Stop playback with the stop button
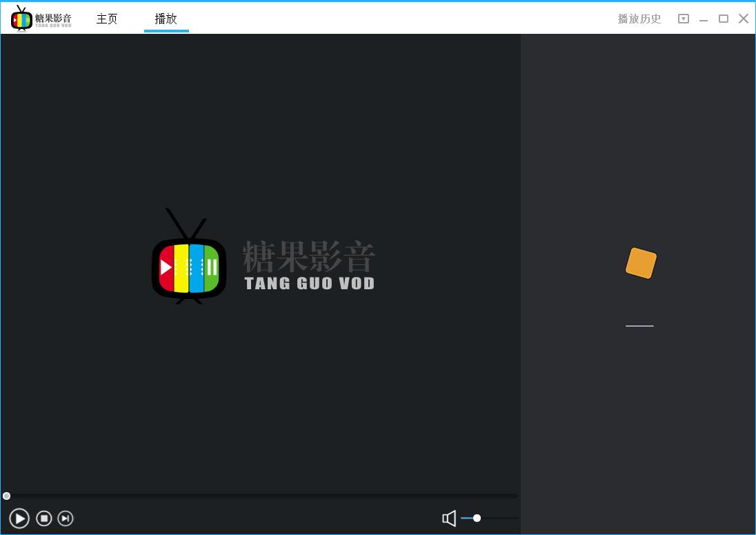 coord(44,518)
